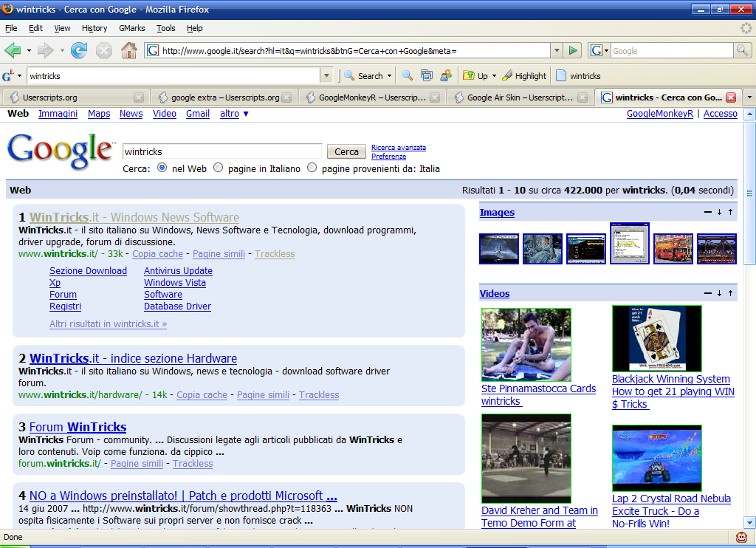Screen dimensions: 756x548
Task: Select the 'pagine in Italiano' radio option
Action: click(x=219, y=168)
